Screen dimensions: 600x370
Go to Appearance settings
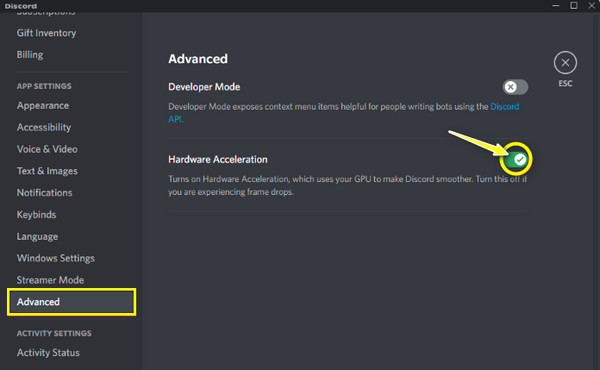click(43, 106)
